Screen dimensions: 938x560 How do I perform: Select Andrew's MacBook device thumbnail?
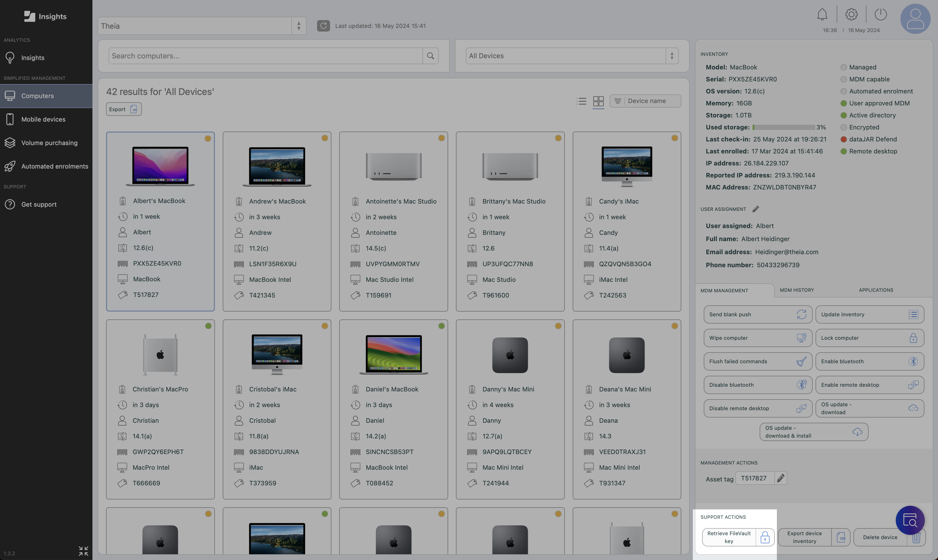point(277,166)
